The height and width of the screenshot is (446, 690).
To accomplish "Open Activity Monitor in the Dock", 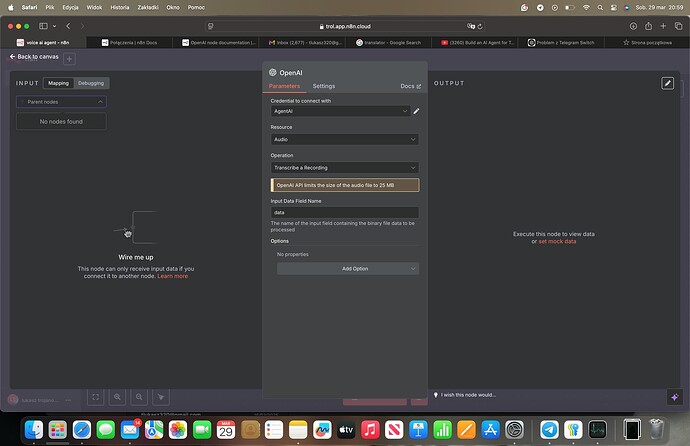I will coord(597,429).
